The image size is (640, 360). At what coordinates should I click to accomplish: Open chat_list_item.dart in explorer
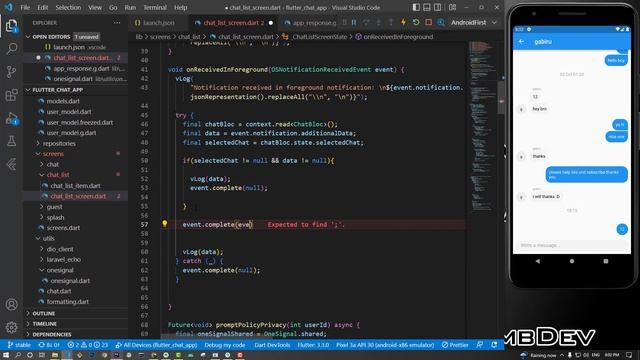75,186
